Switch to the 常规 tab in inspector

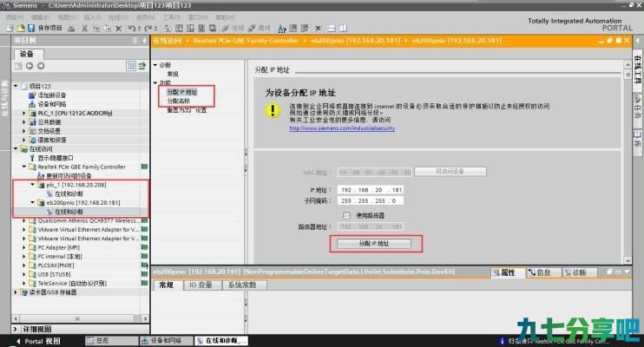pyautogui.click(x=167, y=285)
